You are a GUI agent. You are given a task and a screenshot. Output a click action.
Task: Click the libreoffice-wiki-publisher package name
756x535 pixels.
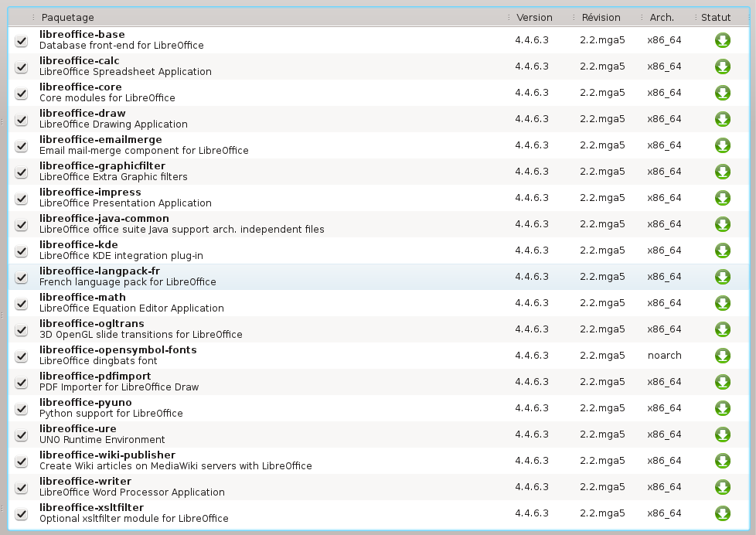pyautogui.click(x=107, y=455)
